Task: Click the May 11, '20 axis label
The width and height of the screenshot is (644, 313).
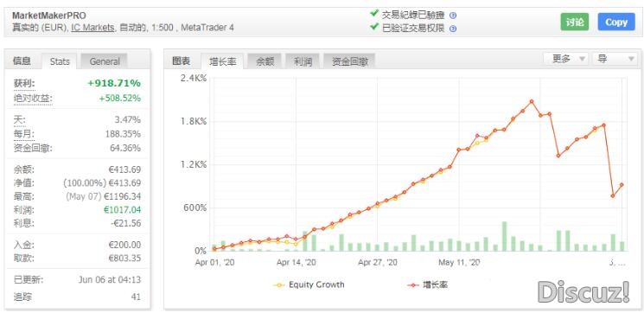Action: (459, 263)
